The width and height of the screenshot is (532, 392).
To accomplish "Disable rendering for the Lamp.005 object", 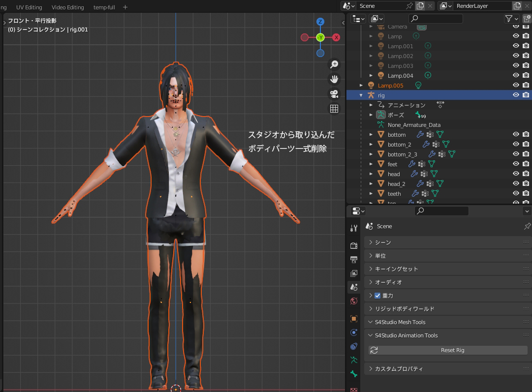I will (526, 85).
